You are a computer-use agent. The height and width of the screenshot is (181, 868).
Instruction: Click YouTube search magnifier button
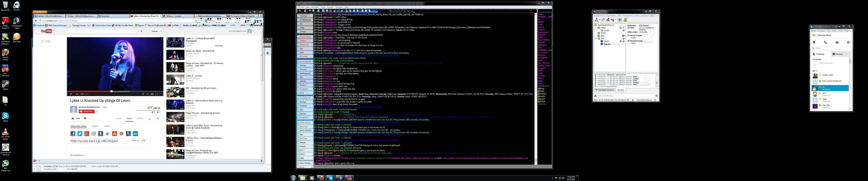[142, 31]
